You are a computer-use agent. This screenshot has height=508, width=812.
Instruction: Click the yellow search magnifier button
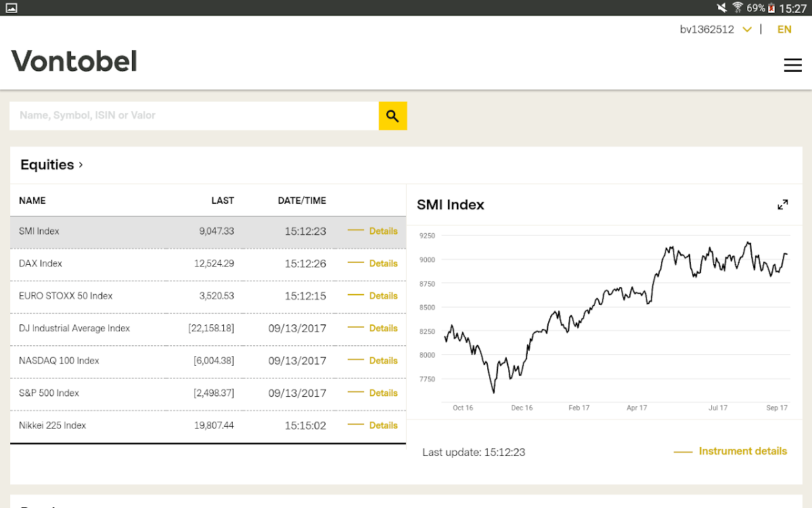[x=392, y=116]
